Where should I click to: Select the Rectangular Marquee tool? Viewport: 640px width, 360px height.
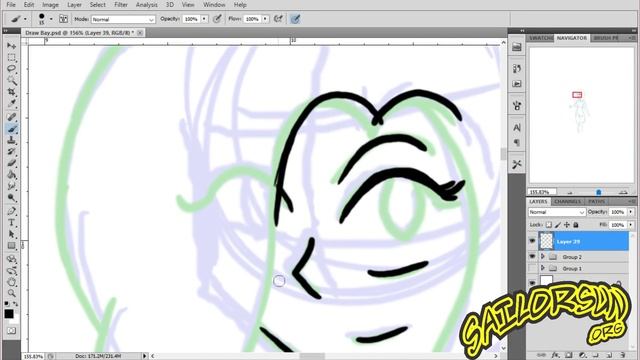point(11,57)
